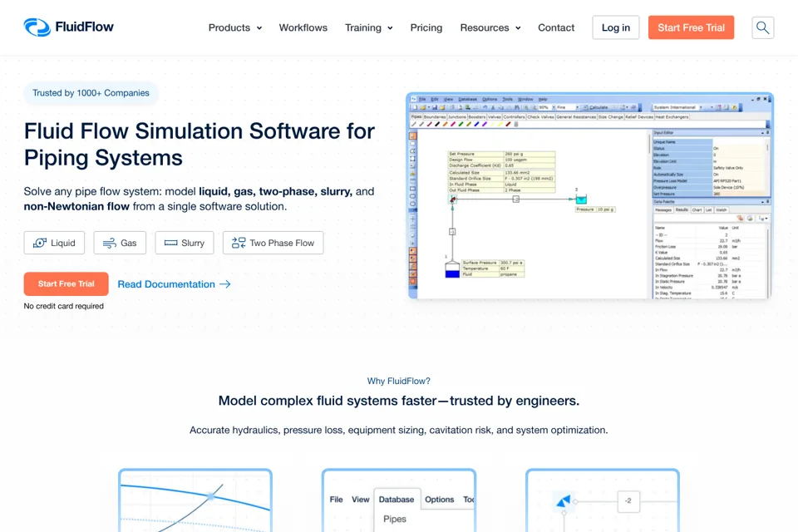Click the 'Fluid Flow Simulation Software' headline
Screen dimensions: 798x532
(199, 144)
